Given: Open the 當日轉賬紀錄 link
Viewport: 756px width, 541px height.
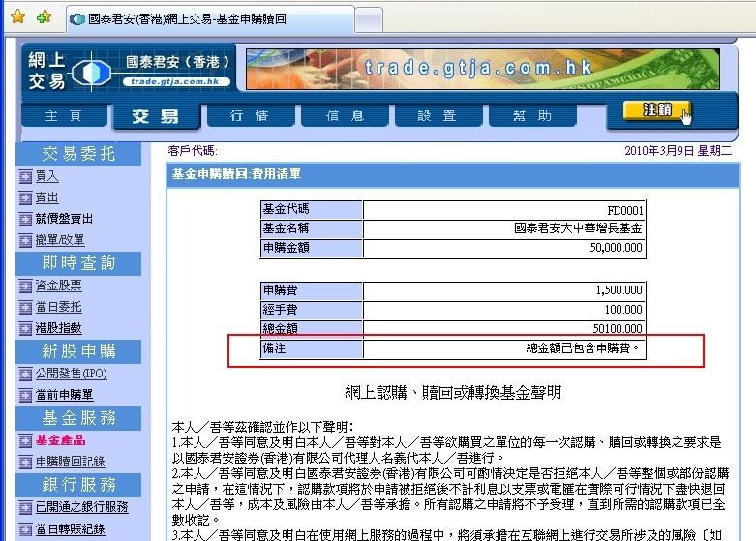Looking at the screenshot, I should pyautogui.click(x=71, y=529).
